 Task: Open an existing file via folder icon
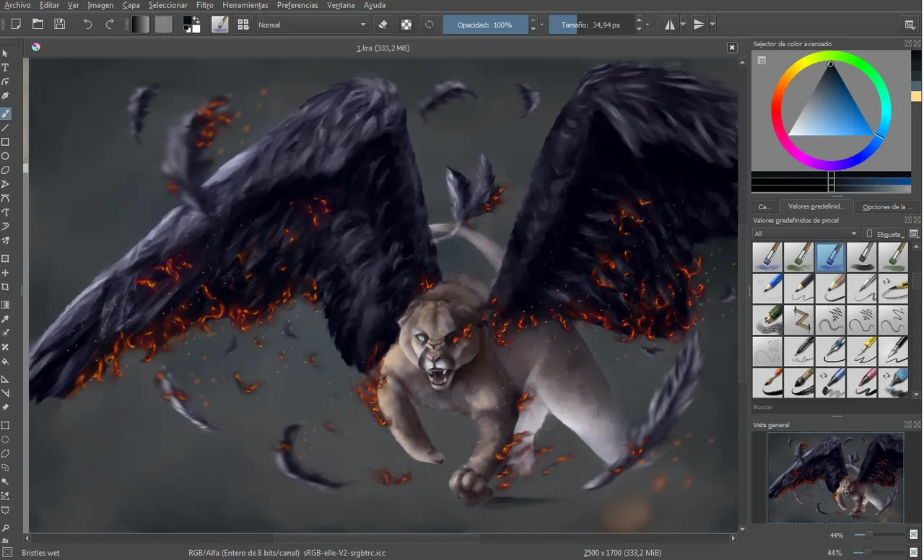pyautogui.click(x=38, y=24)
